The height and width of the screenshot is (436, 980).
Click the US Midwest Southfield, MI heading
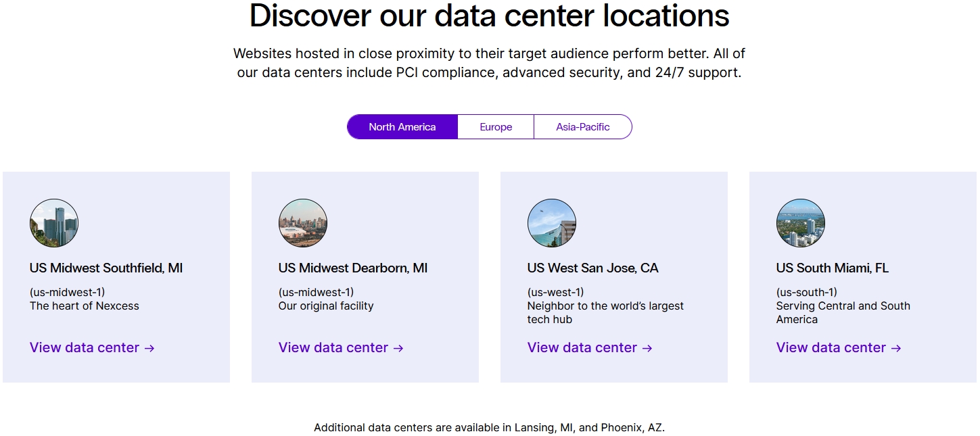point(106,268)
